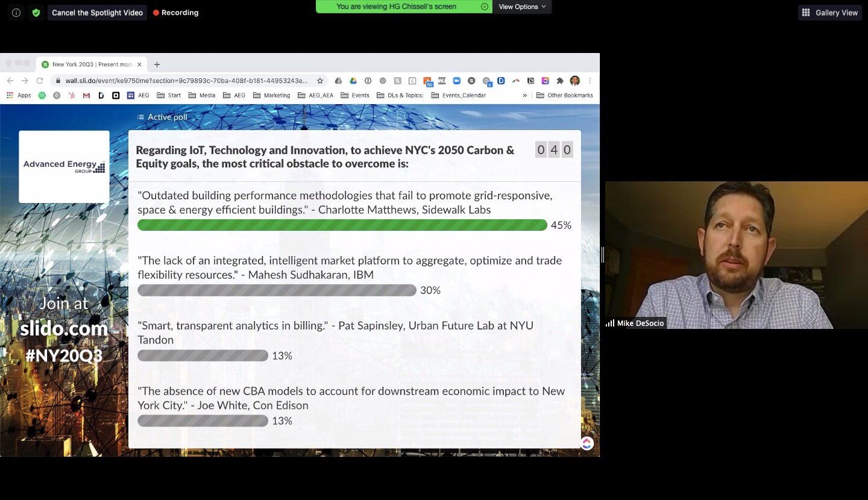Open the Chrome profile avatar

click(575, 81)
